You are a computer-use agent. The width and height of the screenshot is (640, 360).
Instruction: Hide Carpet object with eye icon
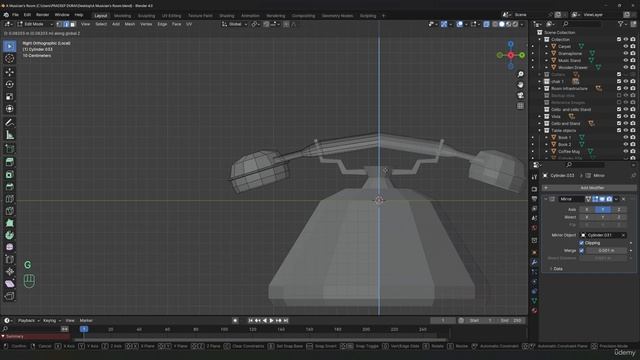(626, 47)
